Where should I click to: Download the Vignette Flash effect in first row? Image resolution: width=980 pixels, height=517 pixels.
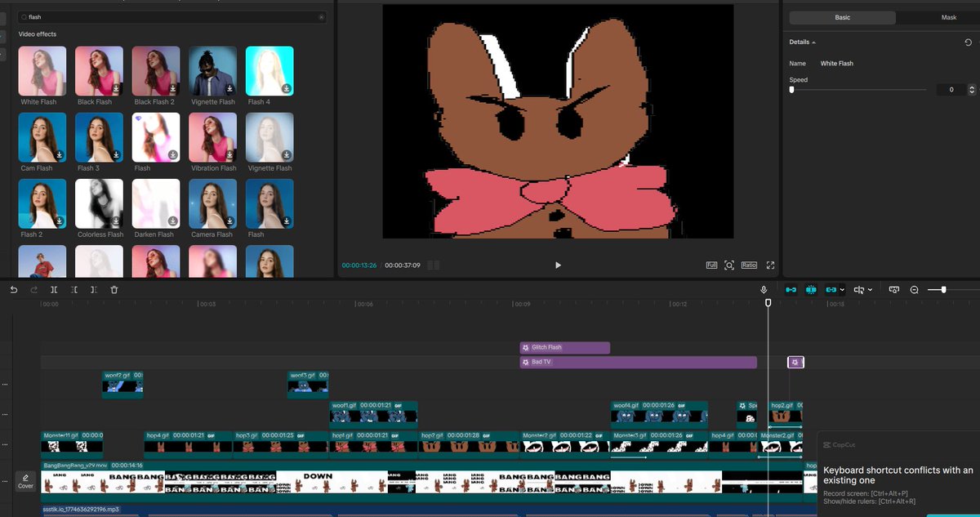point(230,88)
